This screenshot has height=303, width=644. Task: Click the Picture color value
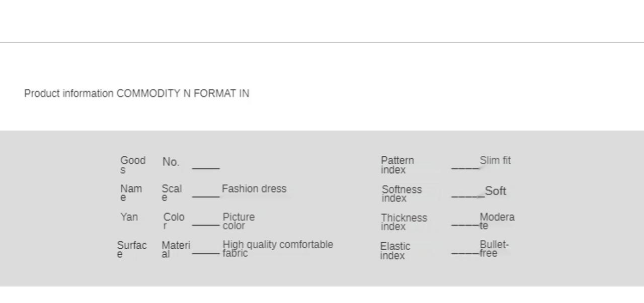point(238,221)
